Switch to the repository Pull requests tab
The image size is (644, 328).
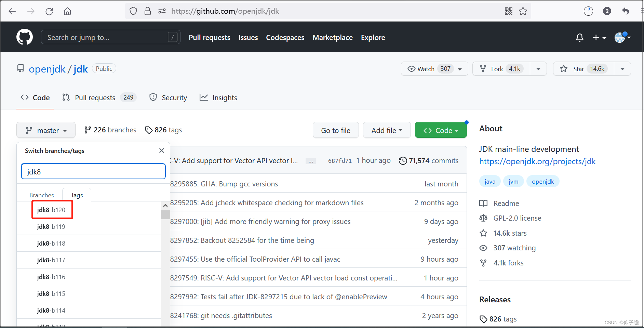click(x=99, y=97)
